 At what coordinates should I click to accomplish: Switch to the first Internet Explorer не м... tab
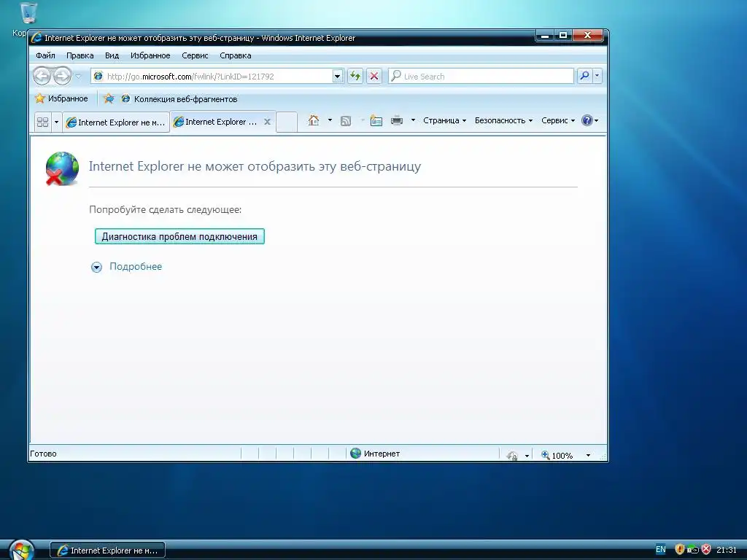(116, 122)
